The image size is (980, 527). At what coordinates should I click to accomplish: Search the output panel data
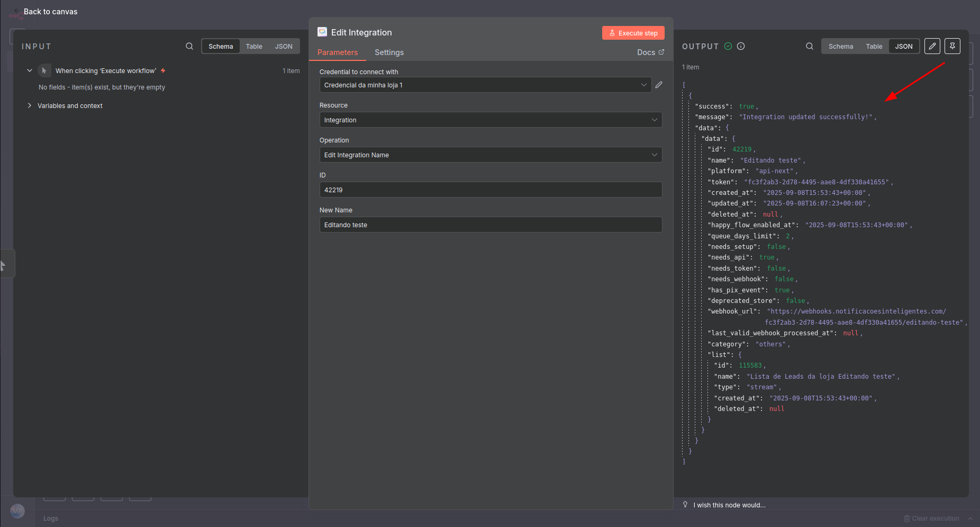pos(809,46)
